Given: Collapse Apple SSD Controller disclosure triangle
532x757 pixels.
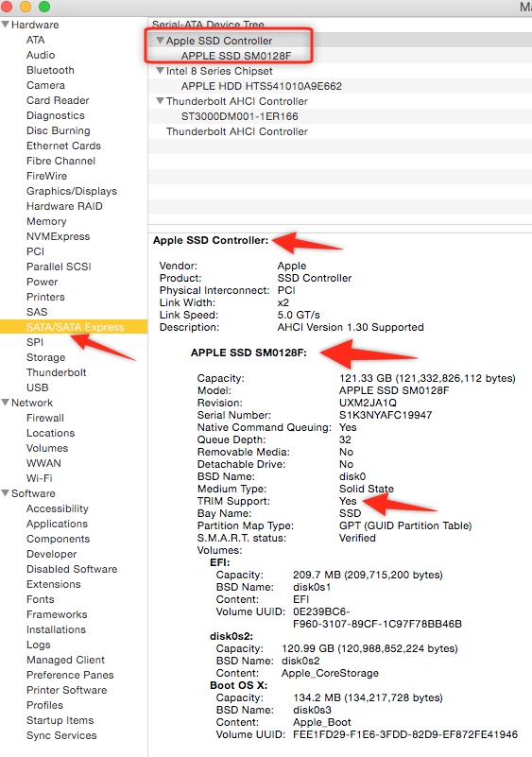Looking at the screenshot, I should coord(160,41).
